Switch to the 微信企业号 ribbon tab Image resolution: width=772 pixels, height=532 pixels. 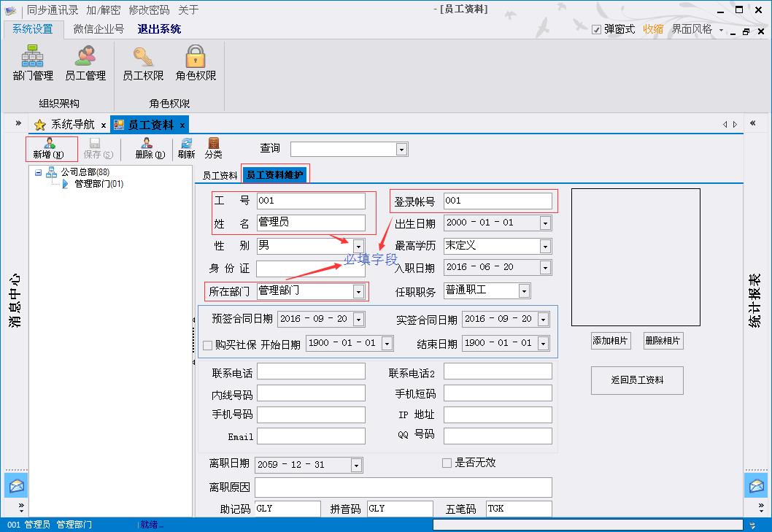pyautogui.click(x=99, y=29)
